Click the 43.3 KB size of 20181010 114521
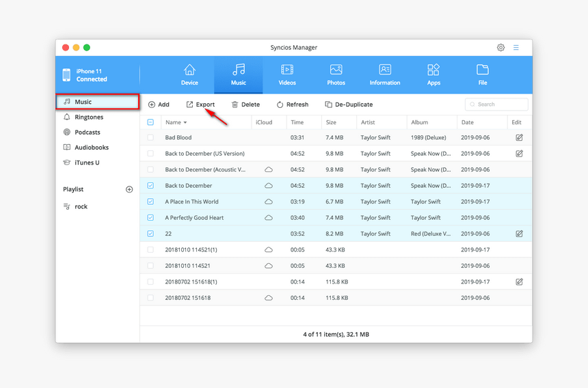Viewport: 588px width, 388px height. (x=335, y=266)
